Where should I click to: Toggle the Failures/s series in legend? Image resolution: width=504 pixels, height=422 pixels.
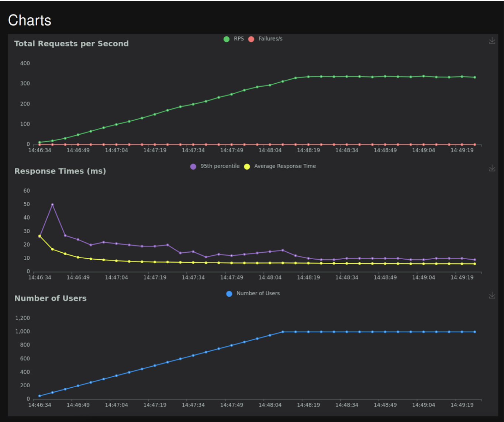[265, 39]
